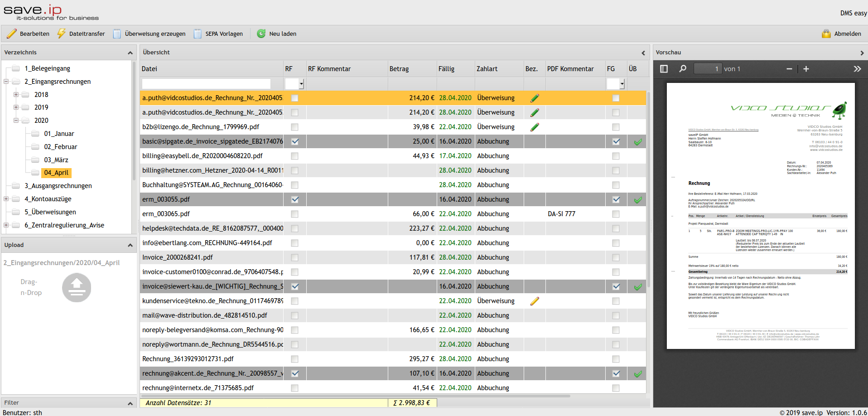This screenshot has height=416, width=868.
Task: Click the yellow pencil in the kundenservice@tekno row
Action: (535, 301)
